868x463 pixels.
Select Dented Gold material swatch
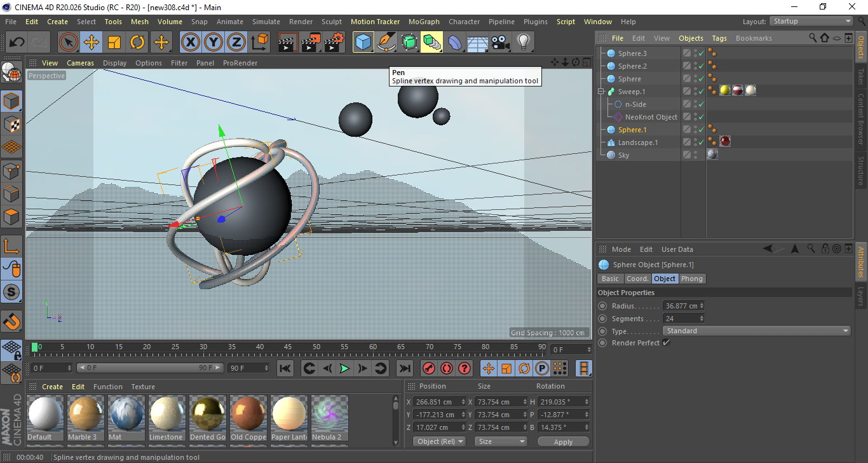208,419
